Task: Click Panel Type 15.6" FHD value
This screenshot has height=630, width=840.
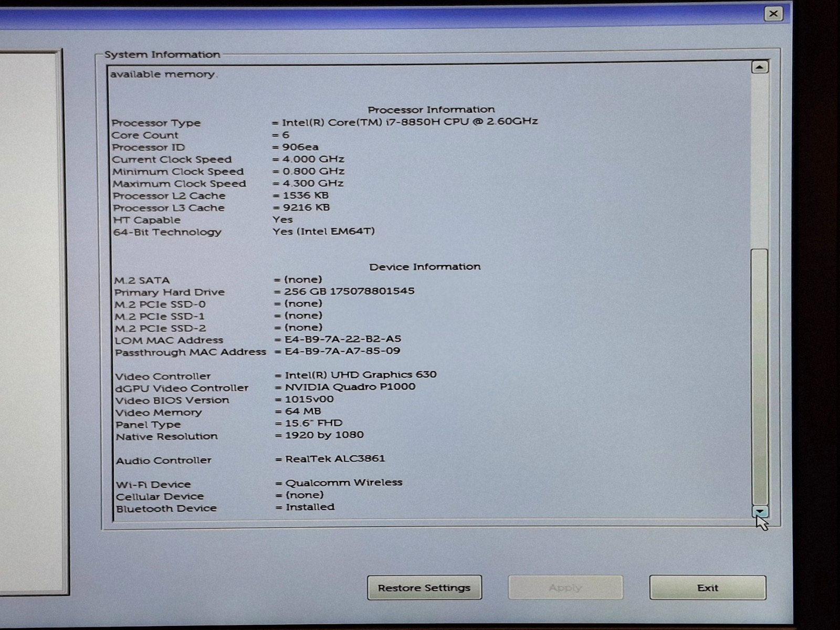Action: (x=313, y=423)
